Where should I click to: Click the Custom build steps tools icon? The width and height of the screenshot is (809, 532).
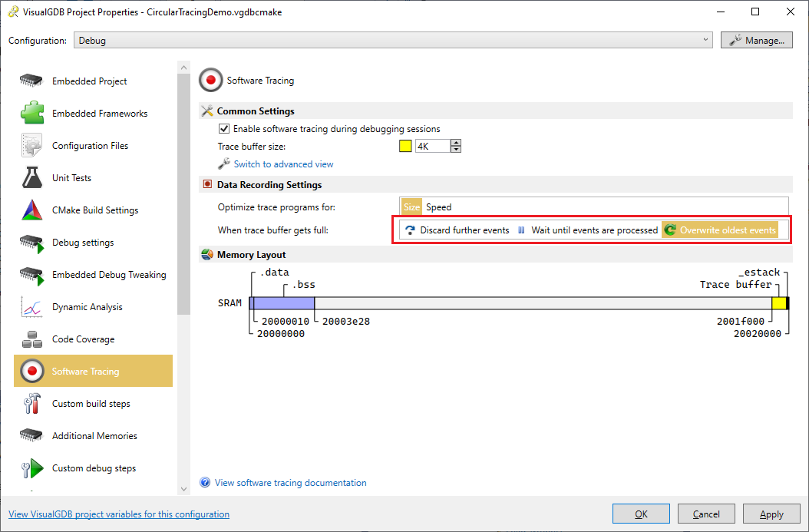coord(31,404)
